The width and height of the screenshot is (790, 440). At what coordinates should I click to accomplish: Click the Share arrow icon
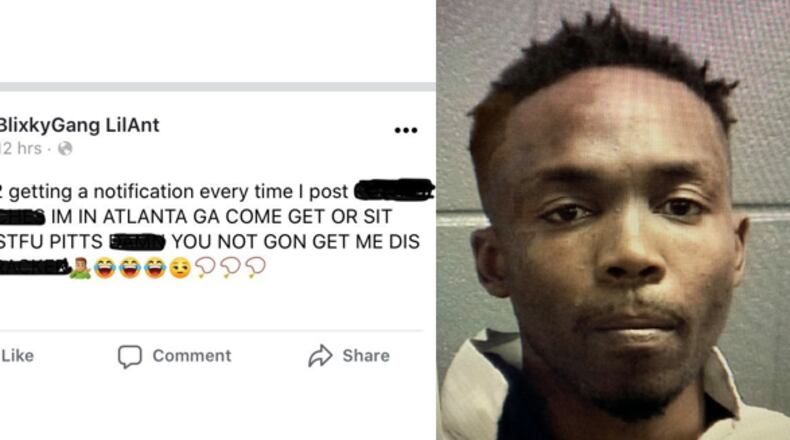tap(320, 356)
